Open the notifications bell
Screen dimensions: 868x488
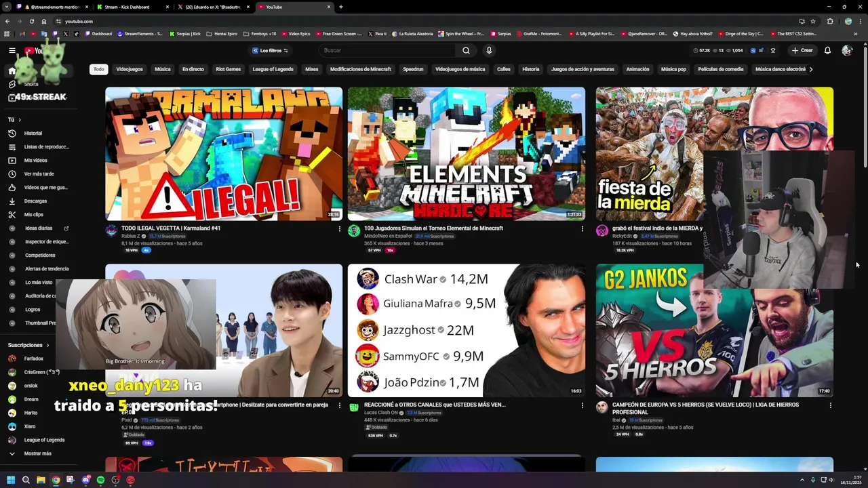[827, 50]
